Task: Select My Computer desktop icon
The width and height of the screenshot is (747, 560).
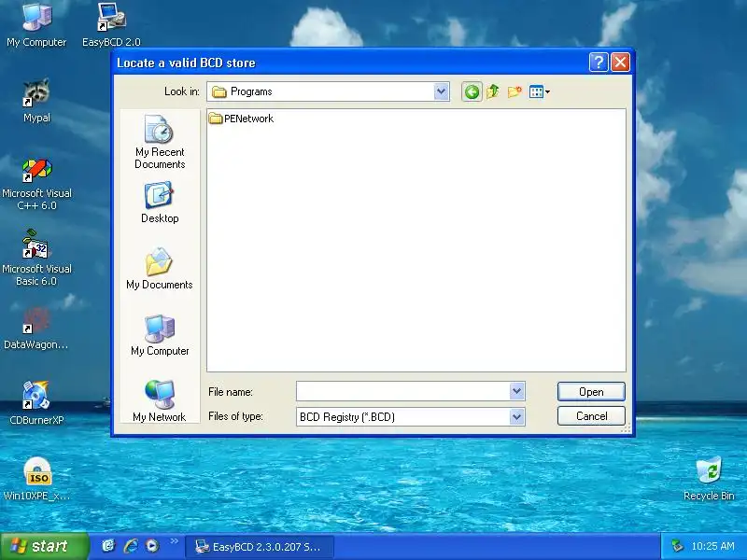Action: 36,25
